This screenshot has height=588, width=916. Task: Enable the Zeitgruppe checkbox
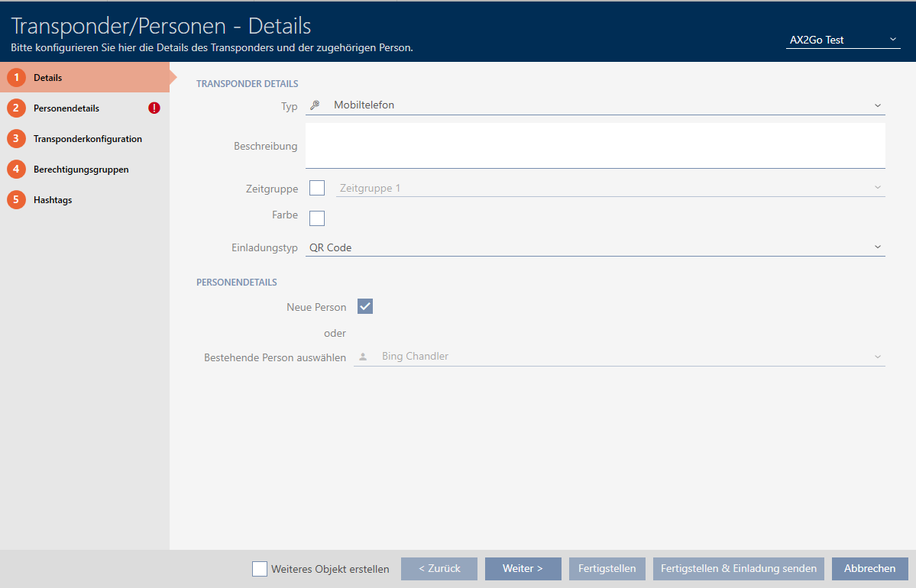click(x=317, y=188)
